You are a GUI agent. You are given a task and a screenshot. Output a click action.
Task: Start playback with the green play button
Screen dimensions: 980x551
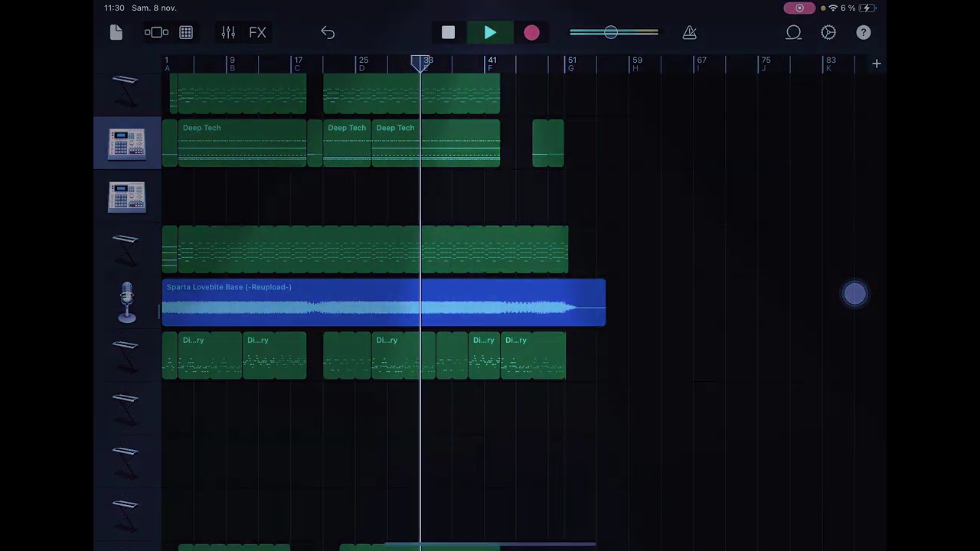(490, 32)
